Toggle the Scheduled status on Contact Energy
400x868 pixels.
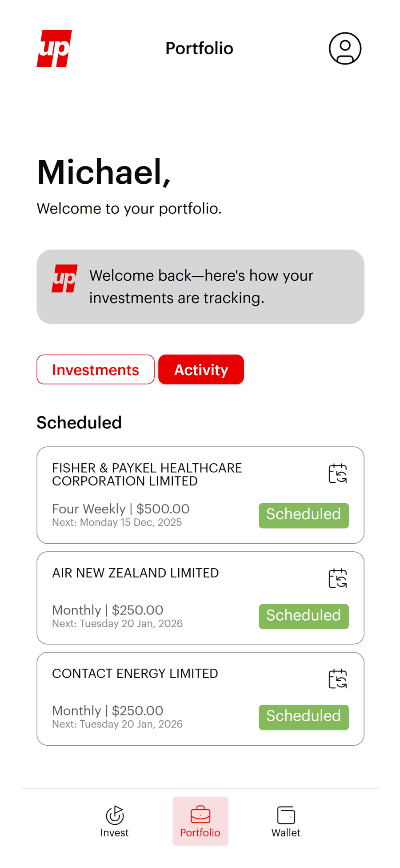coord(304,717)
